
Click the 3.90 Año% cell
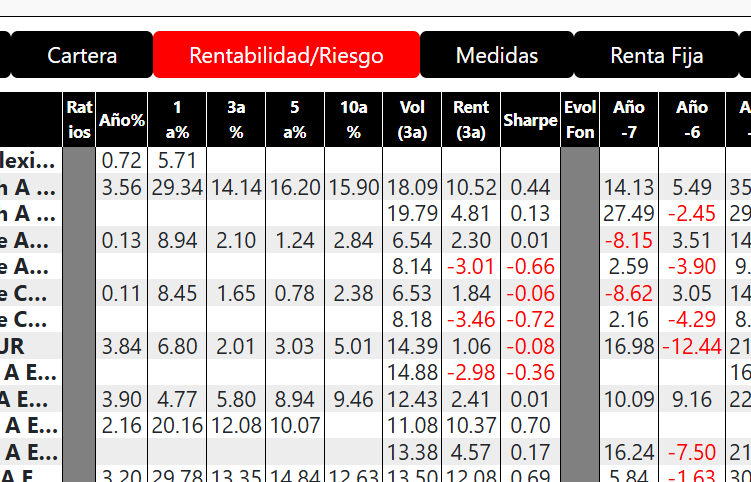coord(122,399)
